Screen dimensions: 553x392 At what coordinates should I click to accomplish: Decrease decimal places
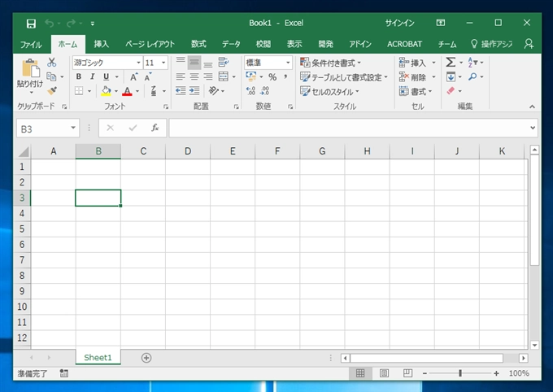click(x=265, y=91)
